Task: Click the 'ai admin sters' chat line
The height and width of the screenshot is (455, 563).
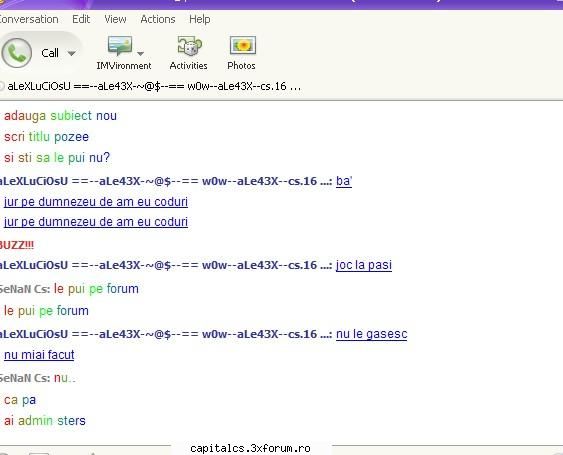Action: (45, 421)
